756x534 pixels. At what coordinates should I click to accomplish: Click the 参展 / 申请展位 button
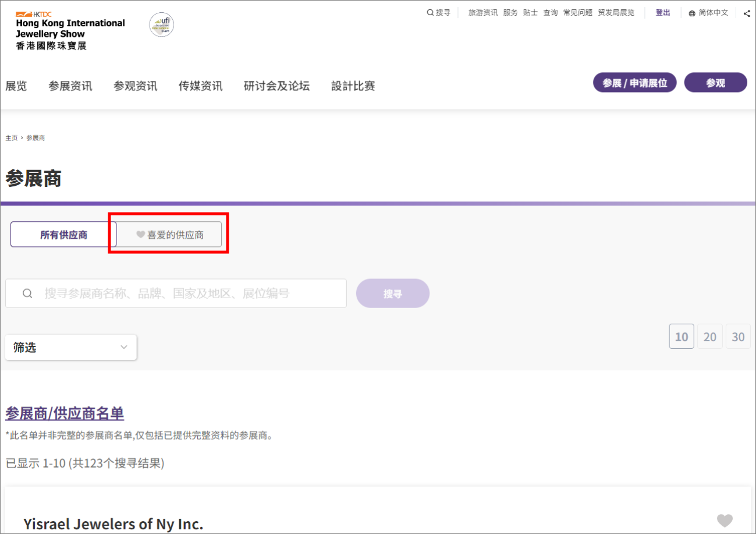tap(634, 83)
